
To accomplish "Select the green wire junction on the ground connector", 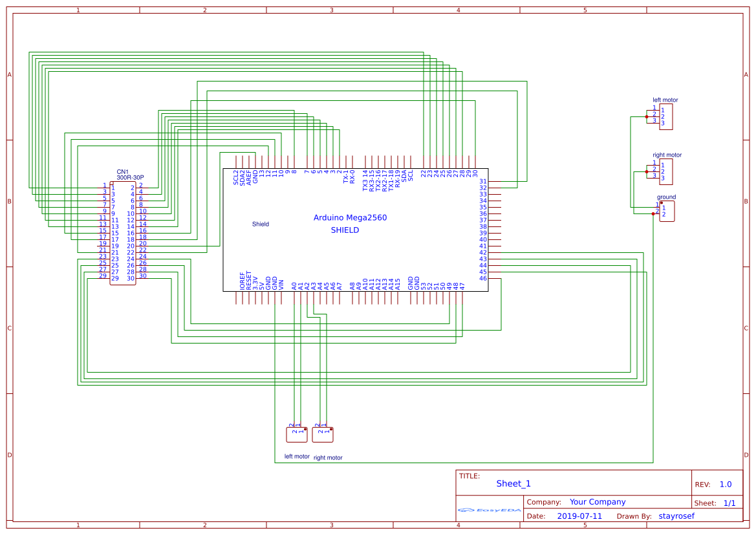I will click(653, 213).
